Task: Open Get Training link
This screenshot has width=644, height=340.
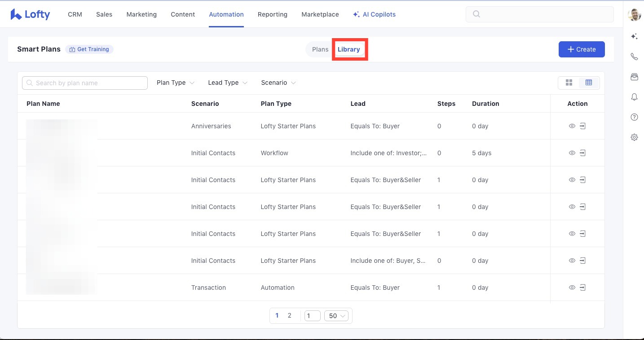Action: pyautogui.click(x=89, y=49)
